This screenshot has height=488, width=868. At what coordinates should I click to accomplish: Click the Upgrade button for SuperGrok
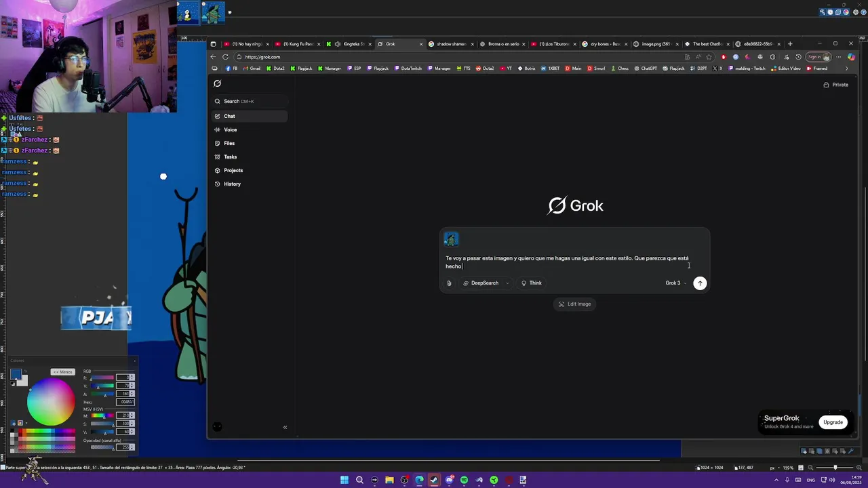(833, 422)
